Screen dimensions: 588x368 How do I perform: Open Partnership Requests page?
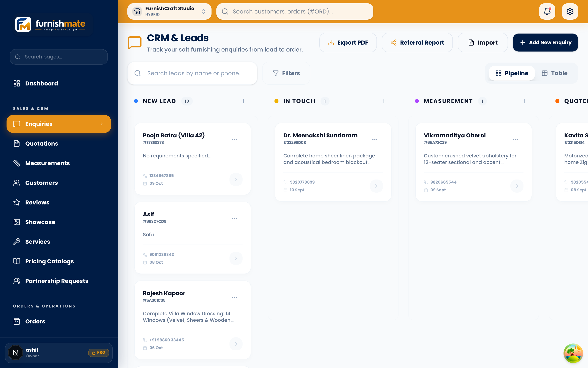tap(59, 281)
